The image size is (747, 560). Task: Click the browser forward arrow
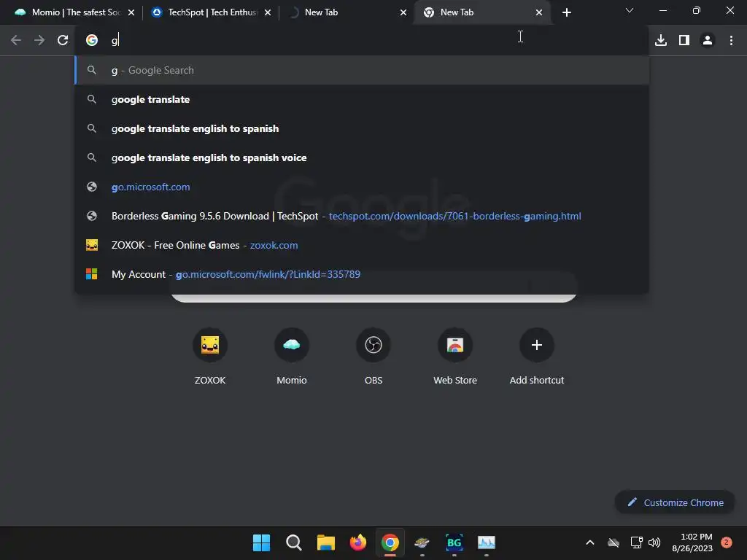[39, 41]
